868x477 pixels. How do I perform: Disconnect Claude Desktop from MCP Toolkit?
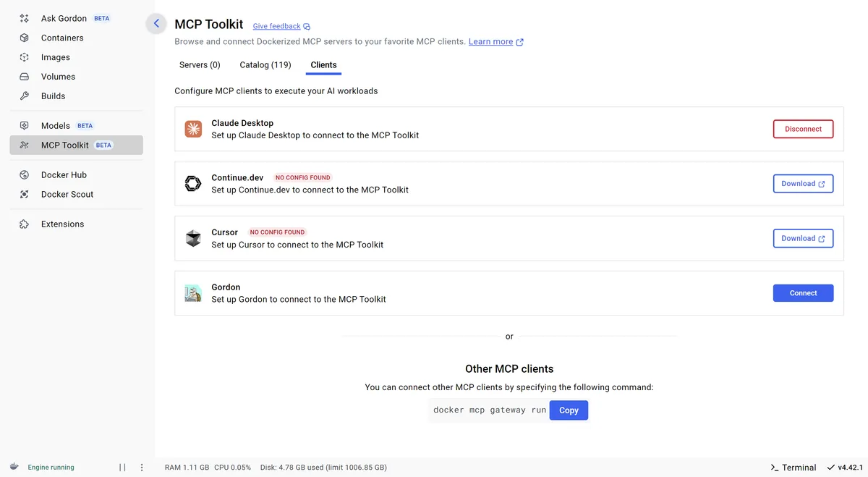803,129
